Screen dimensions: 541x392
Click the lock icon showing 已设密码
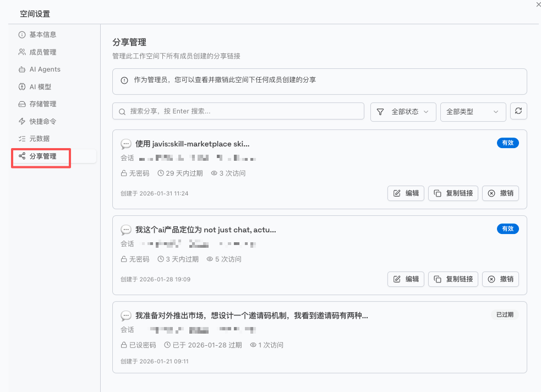(x=123, y=345)
